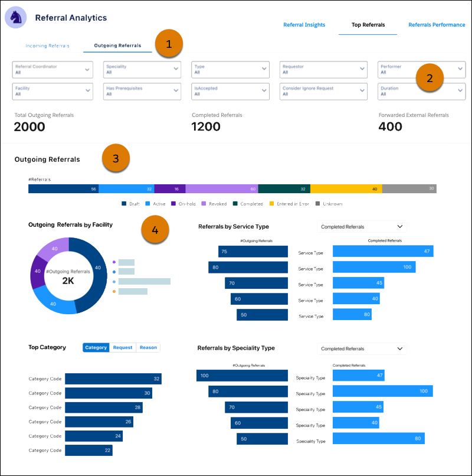Click the Entered in Error legend swatch
Viewport: 472px width, 476px height.
coord(271,204)
